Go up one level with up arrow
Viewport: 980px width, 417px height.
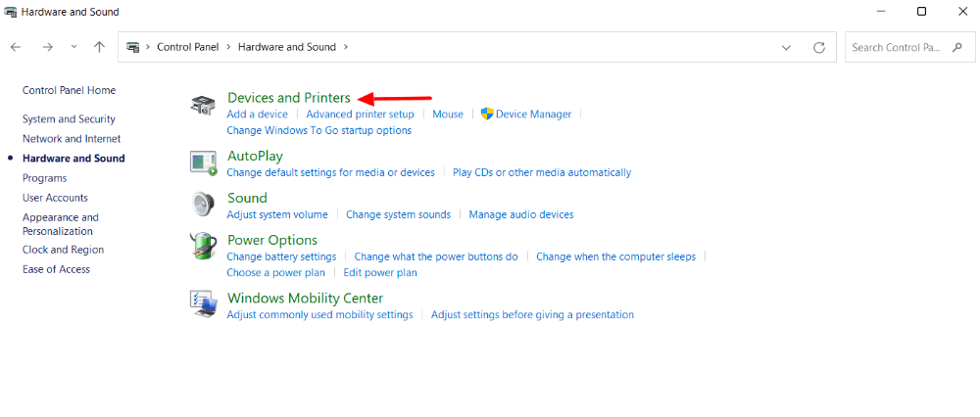coord(99,47)
